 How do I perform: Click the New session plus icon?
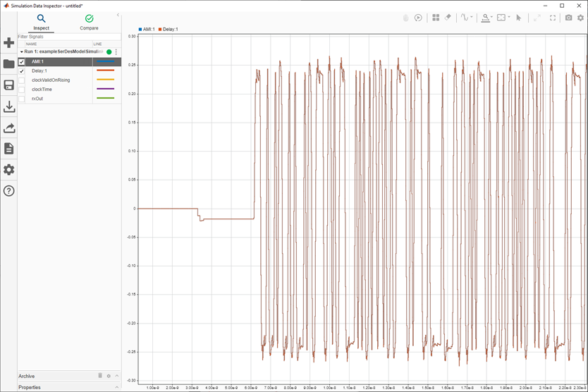(9, 43)
